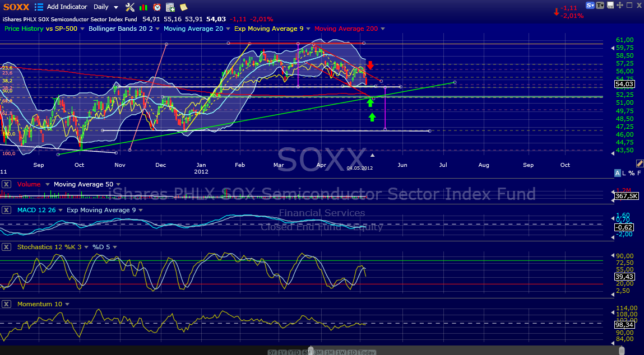Close the Momentum panel with its X box
The image size is (644, 355).
6,304
